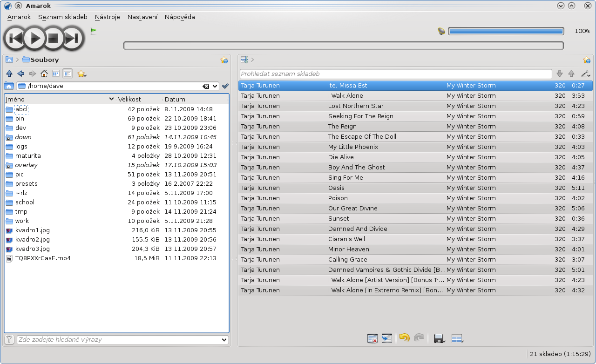Confirm the path with the checkmark icon
This screenshot has width=596, height=364.
(225, 86)
